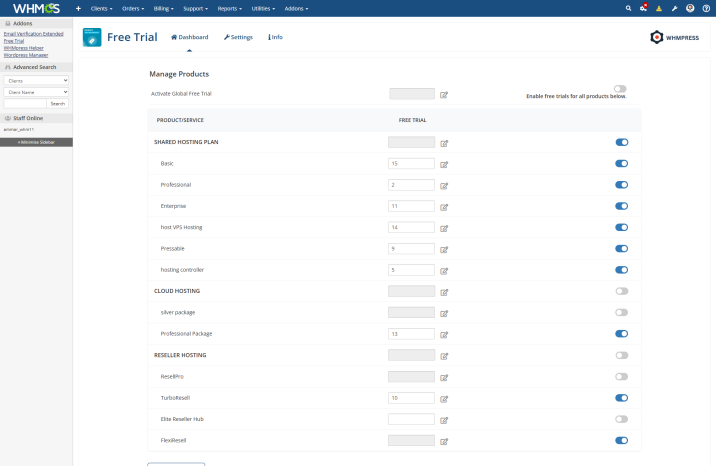Expand the Client Name field dropdown

(x=36, y=92)
